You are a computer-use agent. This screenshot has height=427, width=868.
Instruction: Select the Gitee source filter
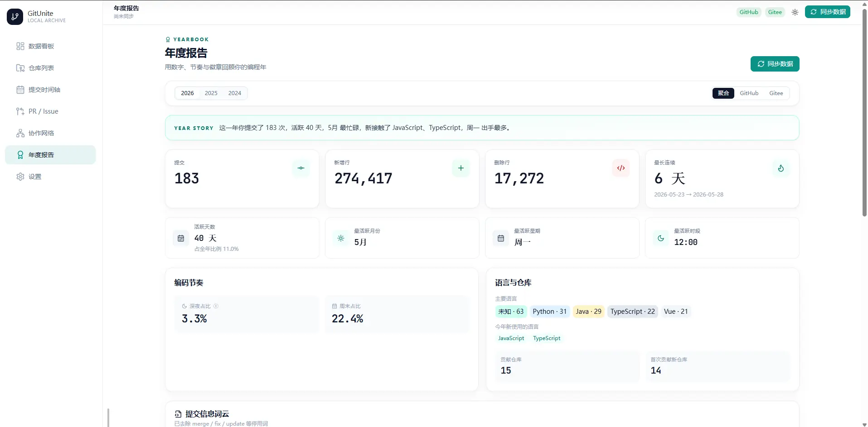(x=776, y=93)
